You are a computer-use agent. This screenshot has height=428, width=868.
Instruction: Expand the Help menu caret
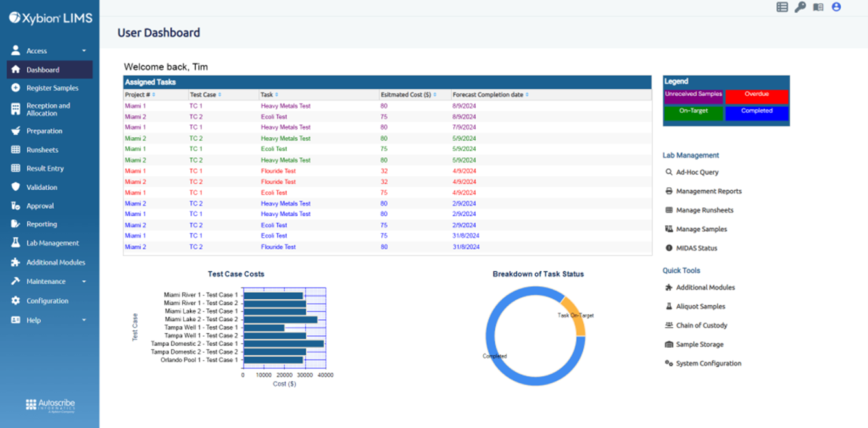tap(83, 320)
